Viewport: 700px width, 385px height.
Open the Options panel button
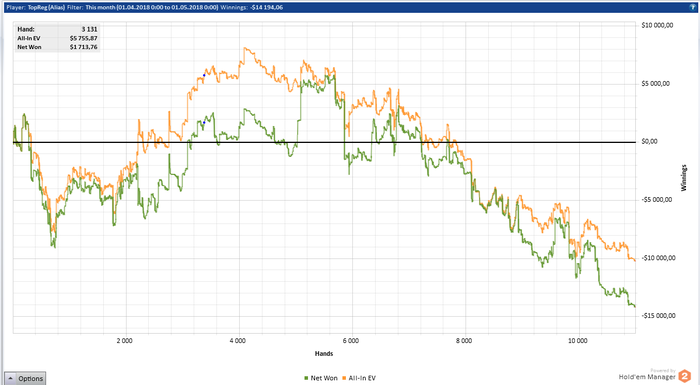25,378
